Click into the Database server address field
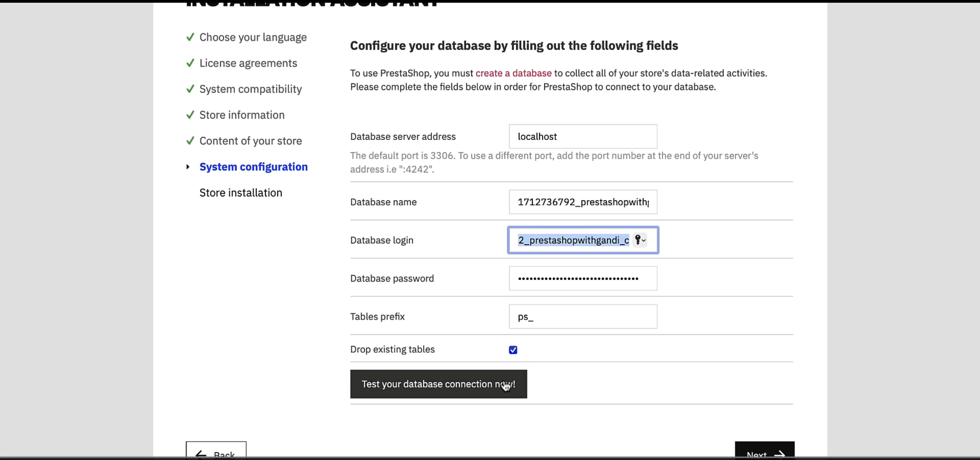980x460 pixels. tap(583, 136)
